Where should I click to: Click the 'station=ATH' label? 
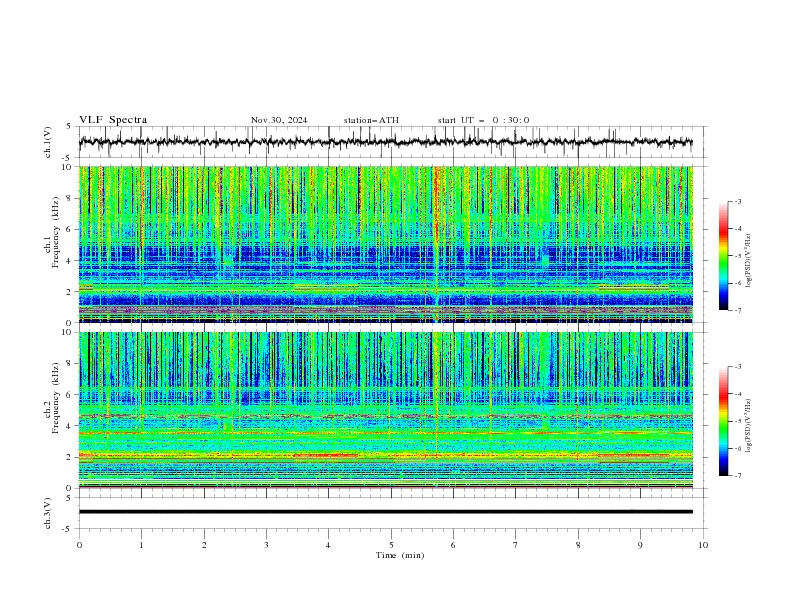pyautogui.click(x=371, y=120)
